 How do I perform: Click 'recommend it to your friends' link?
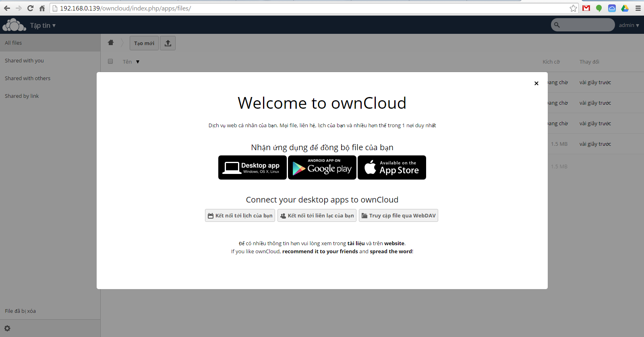[x=320, y=251]
